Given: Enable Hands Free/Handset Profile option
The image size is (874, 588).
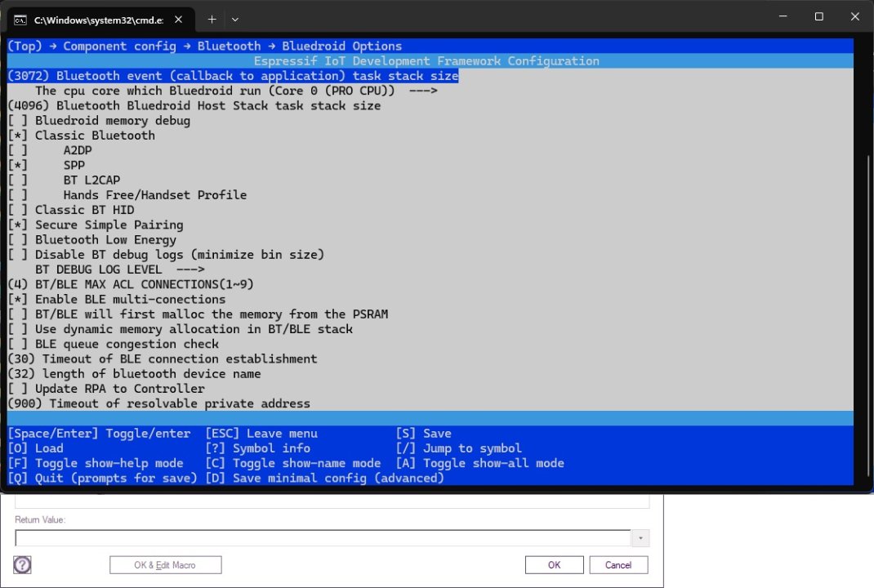Looking at the screenshot, I should click(x=127, y=195).
